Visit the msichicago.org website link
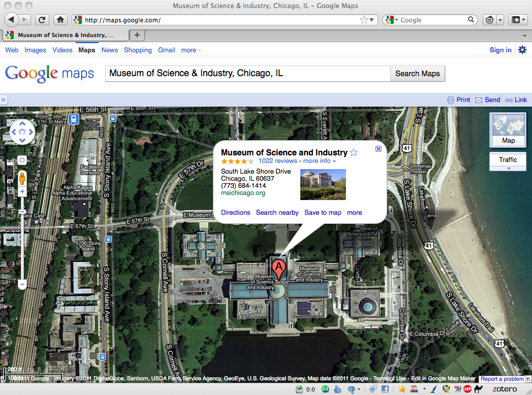Image resolution: width=532 pixels, height=395 pixels. (243, 193)
